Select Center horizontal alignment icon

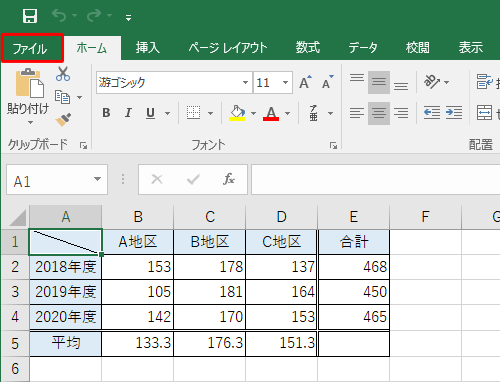(x=379, y=113)
